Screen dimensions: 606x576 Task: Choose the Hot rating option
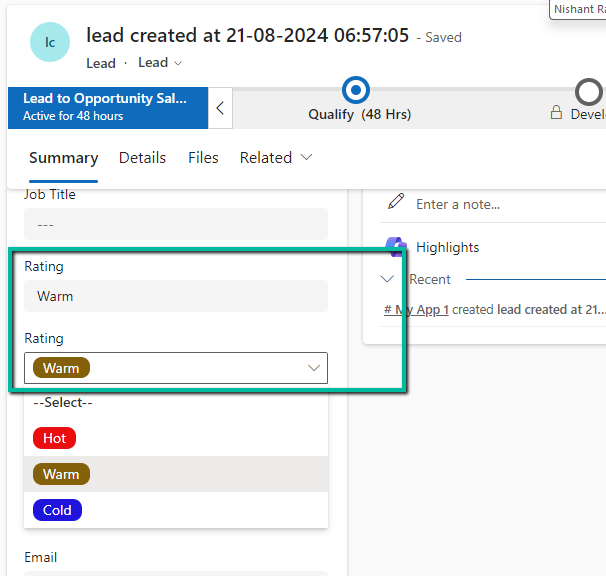point(176,438)
